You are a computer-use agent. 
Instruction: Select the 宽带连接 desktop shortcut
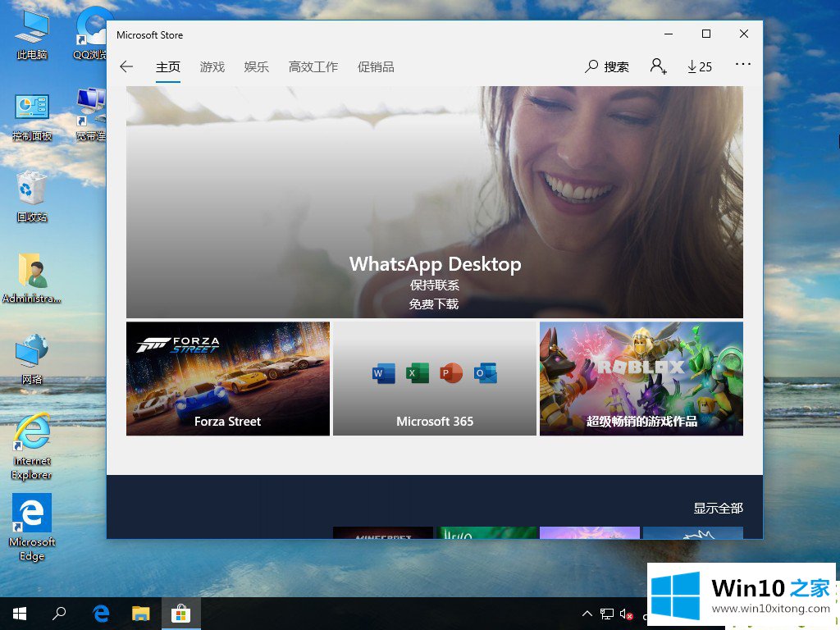coord(91,115)
